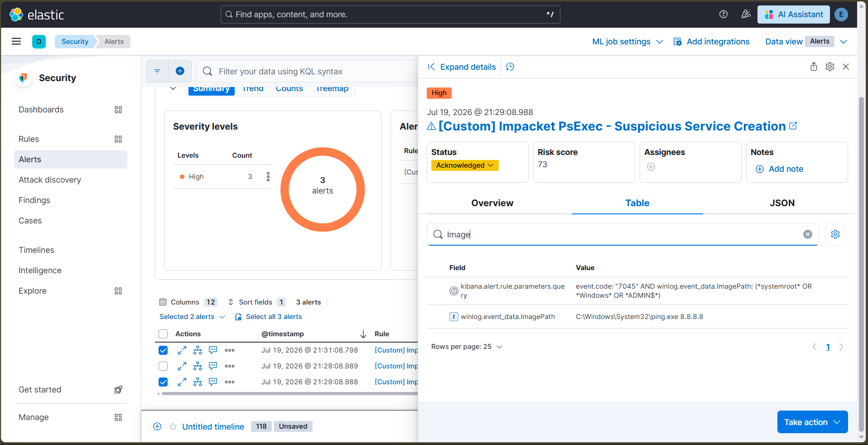Open the Untitled timeline link
Screen dimensions: 868x445
tap(213, 426)
